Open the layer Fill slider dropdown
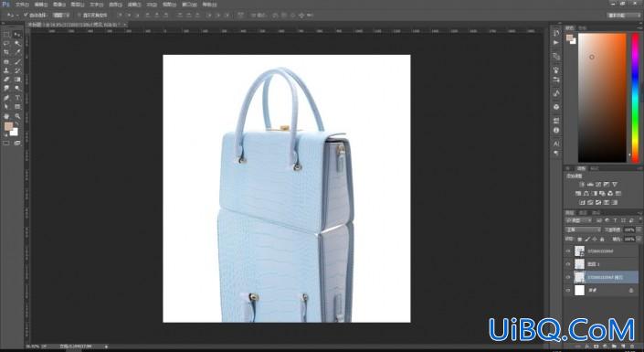Screen dimensions: 644x352 [639, 239]
